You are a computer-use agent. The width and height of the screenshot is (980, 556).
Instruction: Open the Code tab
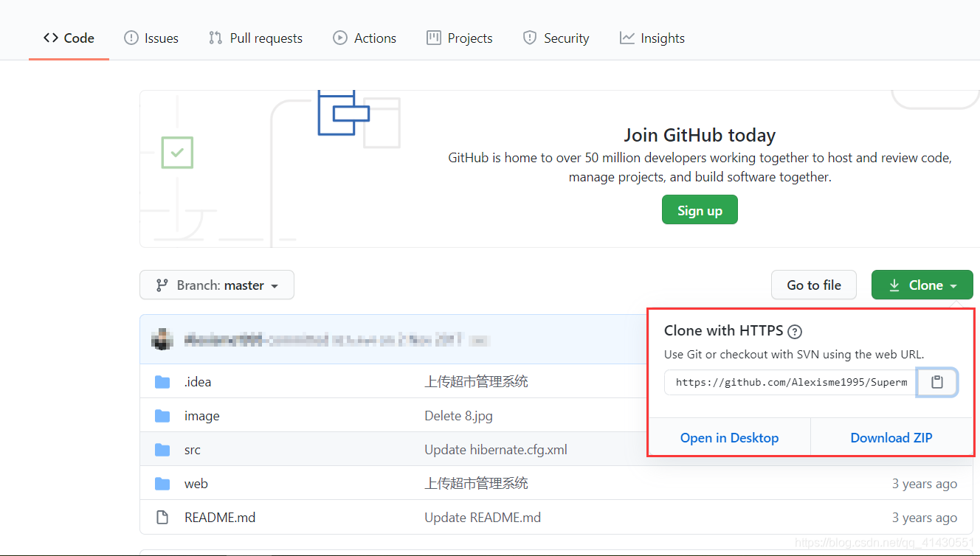tap(69, 38)
